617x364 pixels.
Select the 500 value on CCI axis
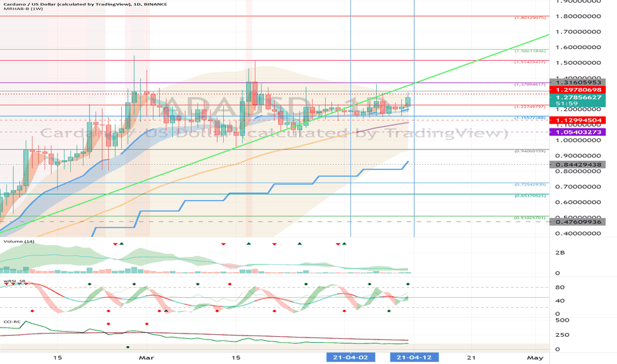tap(562, 320)
